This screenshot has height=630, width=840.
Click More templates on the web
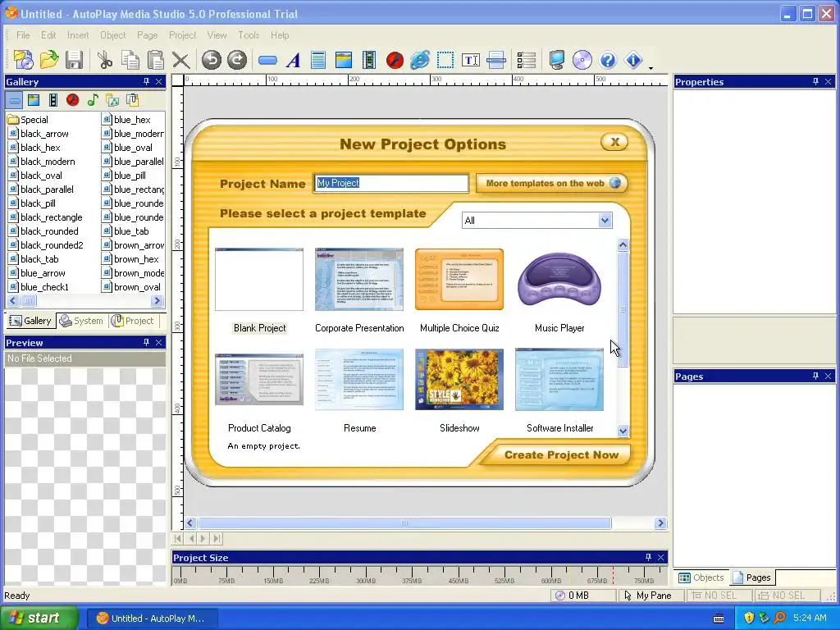pos(552,183)
